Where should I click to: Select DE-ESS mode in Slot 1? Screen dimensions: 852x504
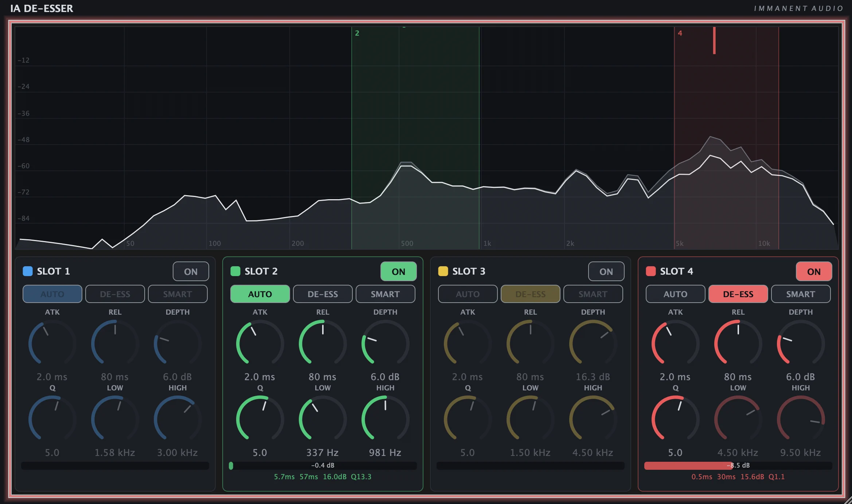(x=115, y=294)
